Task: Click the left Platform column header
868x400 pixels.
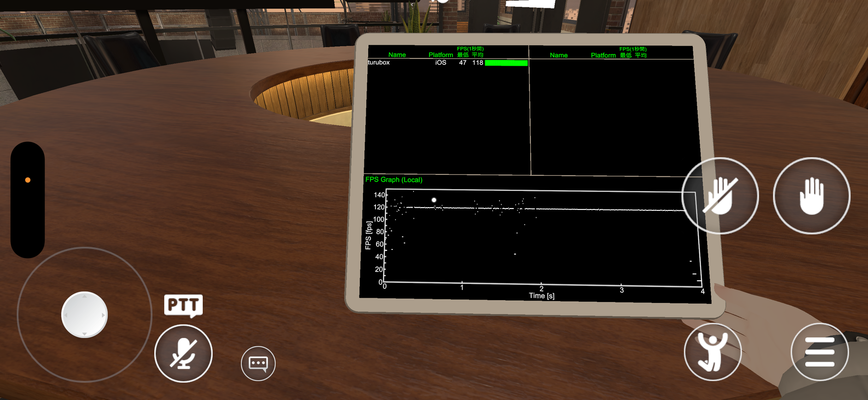Action: pos(440,55)
